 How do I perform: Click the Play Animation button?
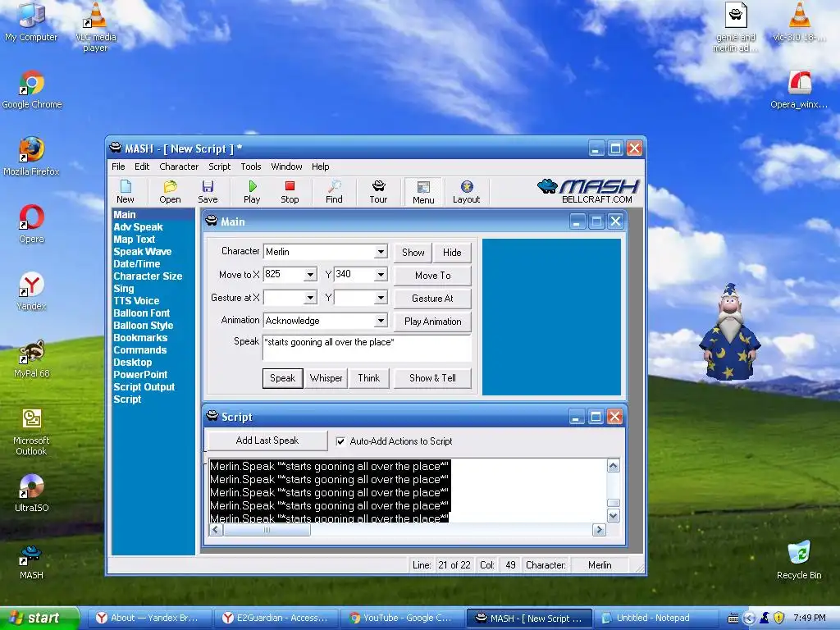pos(433,322)
